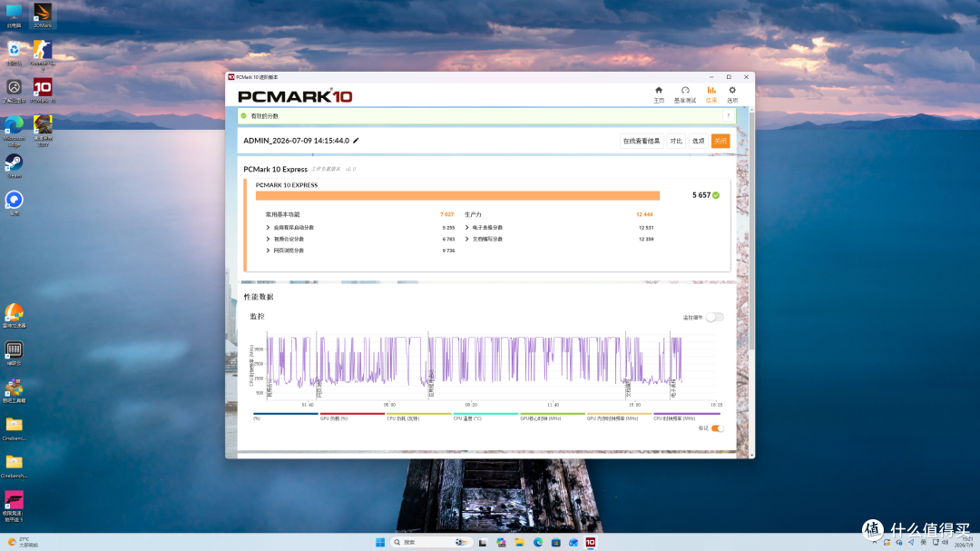Open the desktop shortcut right of Microsoft Edge
980x551 pixels.
coord(43,131)
